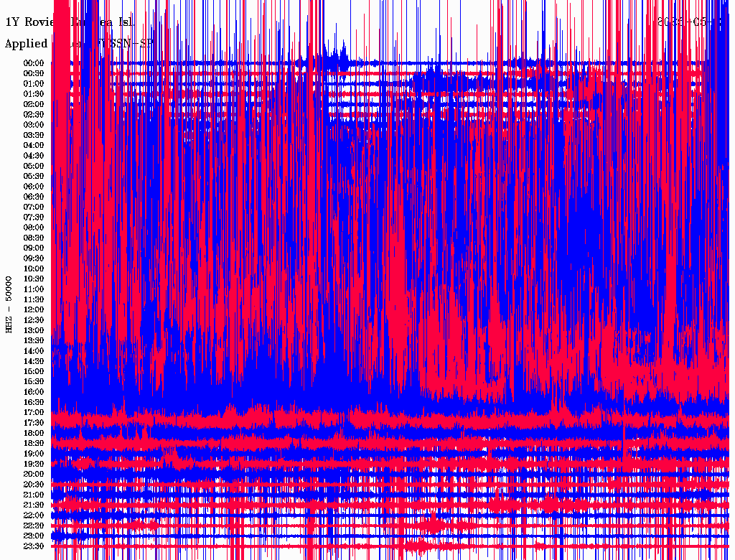Select the 13:30 time label
735x560 pixels.
click(x=34, y=340)
